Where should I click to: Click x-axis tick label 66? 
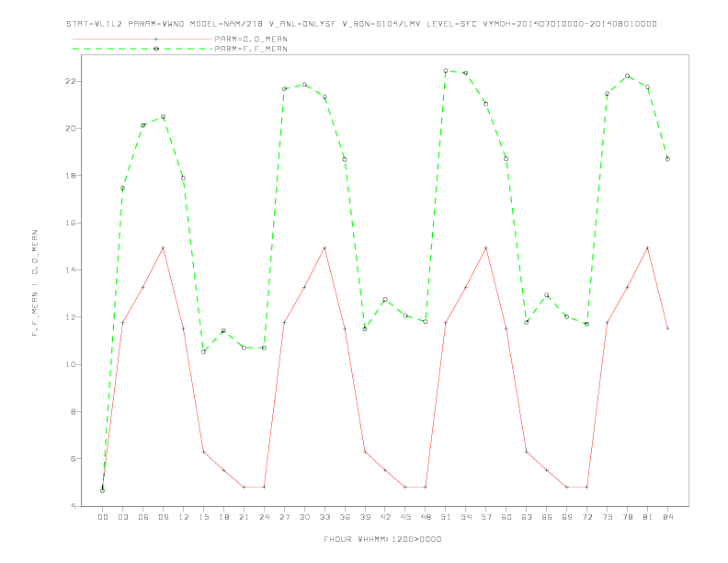click(547, 517)
